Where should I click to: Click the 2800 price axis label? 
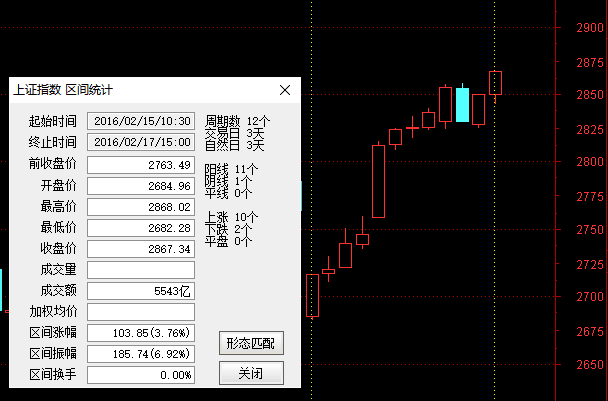(x=590, y=162)
